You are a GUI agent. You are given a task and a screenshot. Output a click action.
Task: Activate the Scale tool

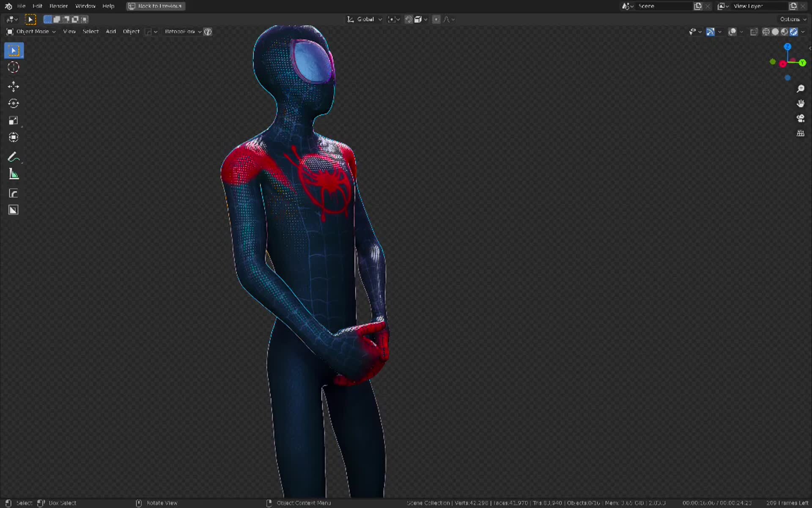[x=14, y=120]
